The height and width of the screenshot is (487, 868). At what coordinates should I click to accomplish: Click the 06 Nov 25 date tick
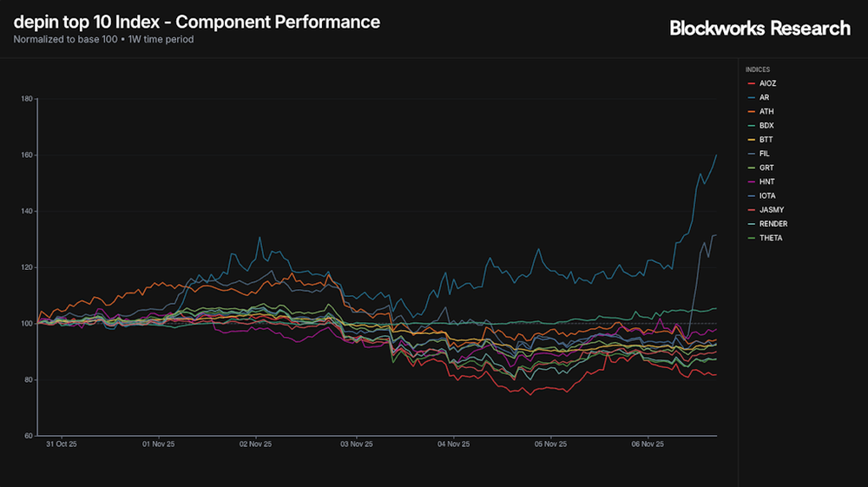coord(648,444)
